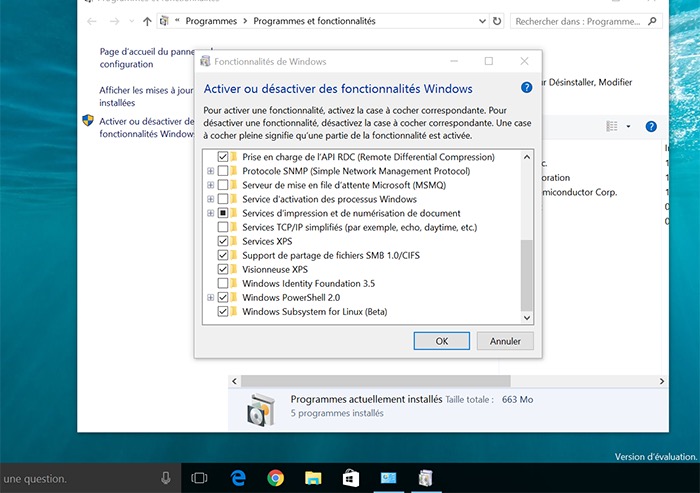Expand the Protocole SNMP tree node
Screen dimensions: 700x493
210,171
